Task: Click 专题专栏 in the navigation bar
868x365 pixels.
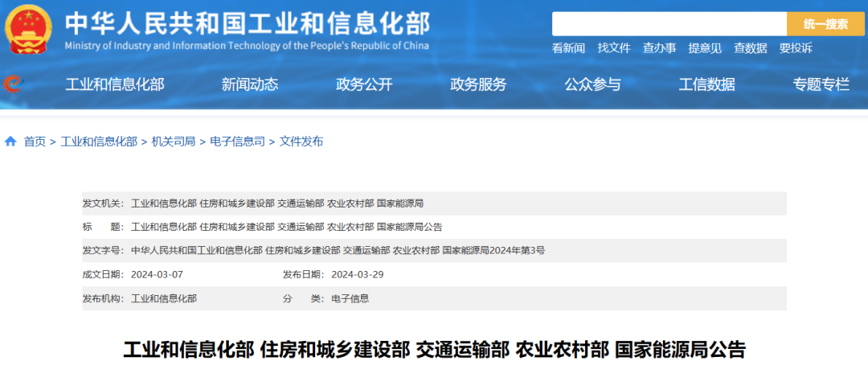Action: point(821,84)
